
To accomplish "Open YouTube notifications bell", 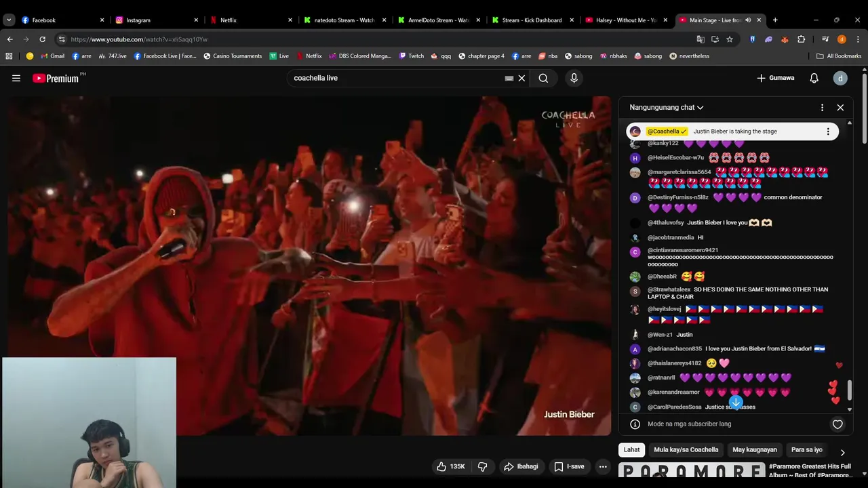I will tap(814, 78).
